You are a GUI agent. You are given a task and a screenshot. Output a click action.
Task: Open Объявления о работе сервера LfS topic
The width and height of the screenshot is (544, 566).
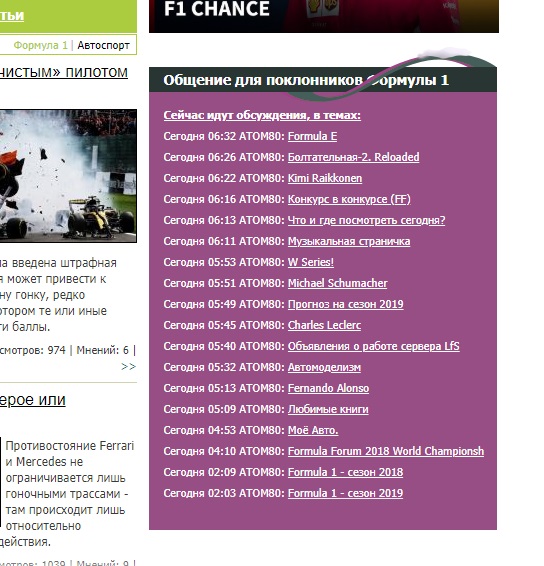coord(374,346)
